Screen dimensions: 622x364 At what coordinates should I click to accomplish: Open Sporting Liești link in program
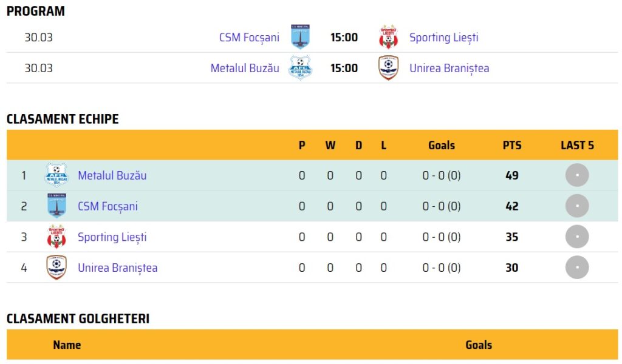point(443,38)
